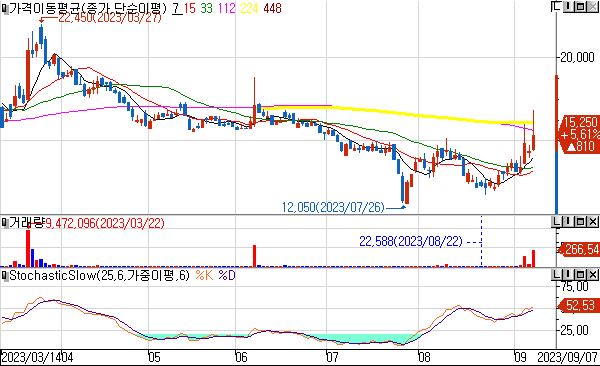Viewport: 600px width, 366px height.
Task: Select the red 15-period moving average label
Action: point(189,8)
